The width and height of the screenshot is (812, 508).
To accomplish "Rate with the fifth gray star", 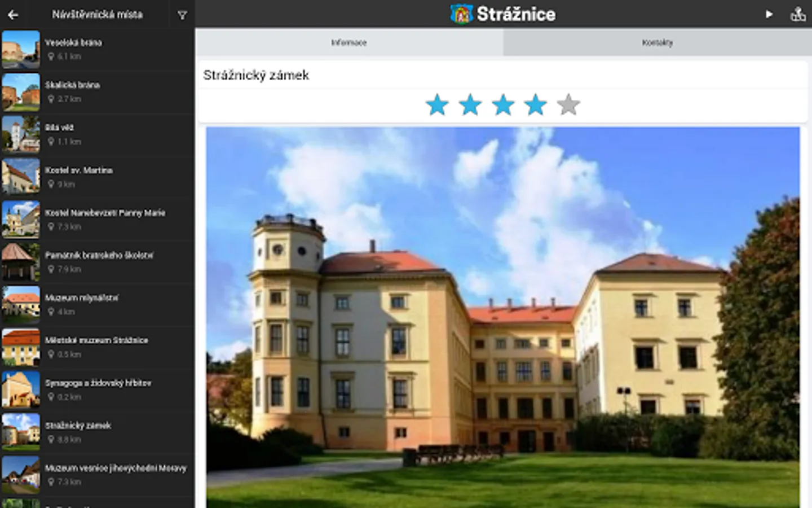I will 568,105.
